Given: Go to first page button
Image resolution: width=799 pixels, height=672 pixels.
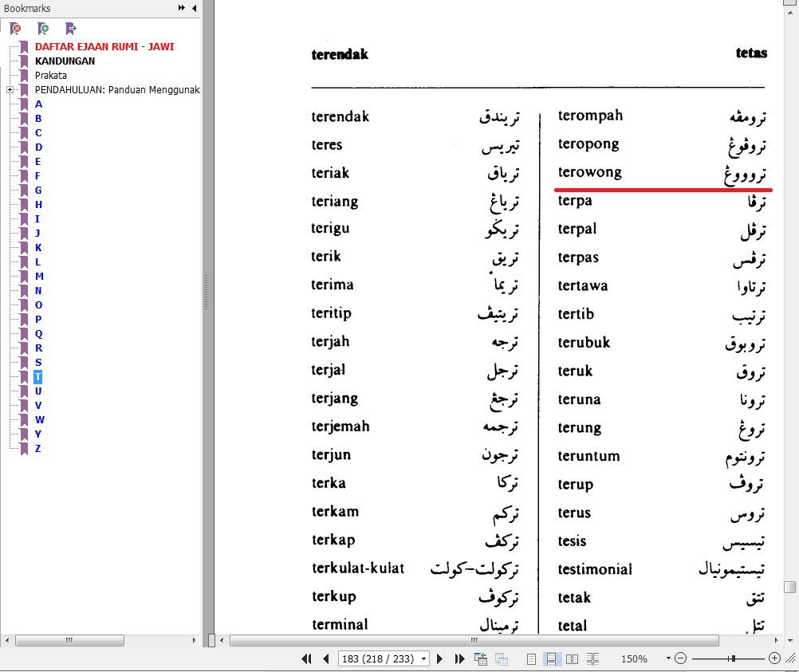Looking at the screenshot, I should click(x=306, y=658).
